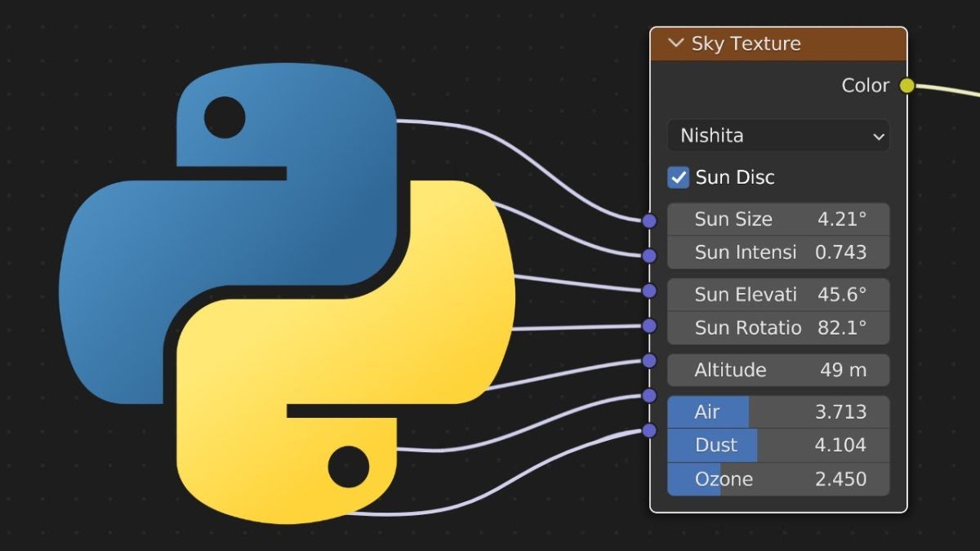
Task: Click the Sun Size value field
Action: (778, 219)
